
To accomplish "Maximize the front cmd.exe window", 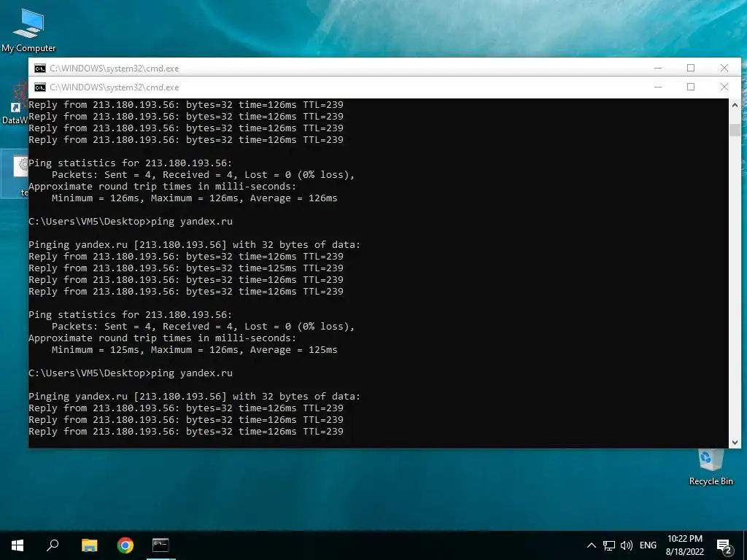I will click(691, 87).
